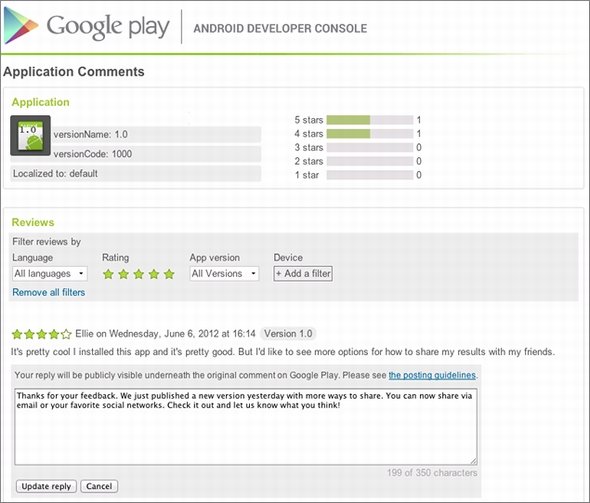Click the Google Play logo triangle

(x=21, y=26)
